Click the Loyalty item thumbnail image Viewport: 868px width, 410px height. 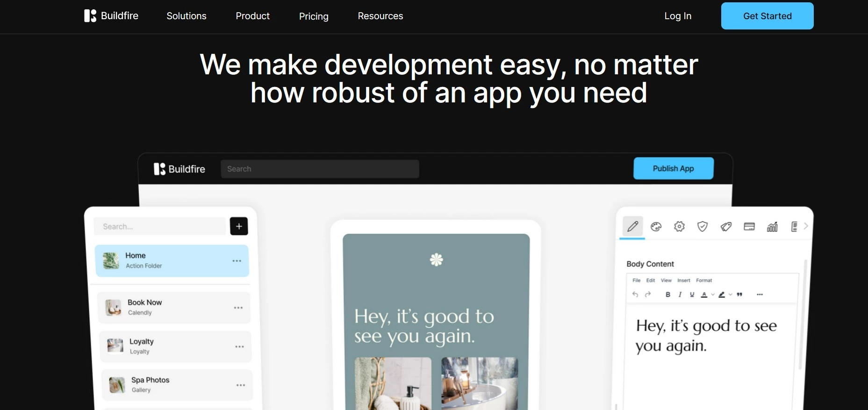pyautogui.click(x=115, y=346)
